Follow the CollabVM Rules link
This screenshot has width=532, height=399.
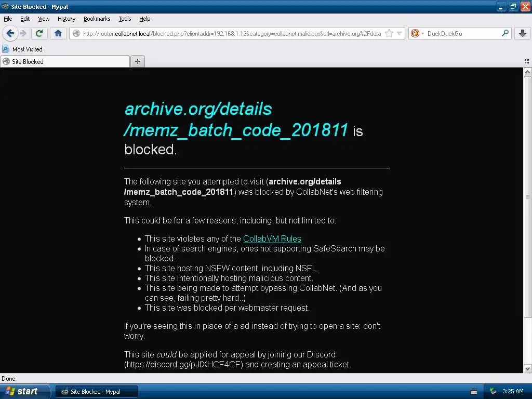tap(272, 238)
